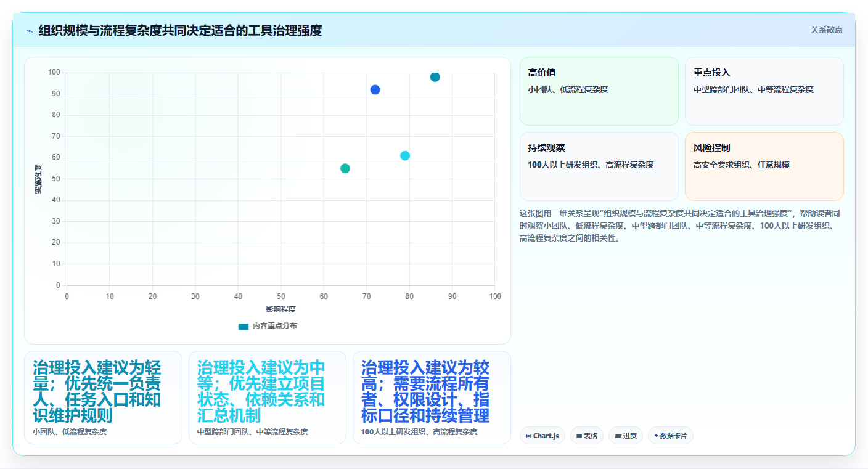Click the 关系散点 tag in the header
868x469 pixels.
pyautogui.click(x=826, y=30)
